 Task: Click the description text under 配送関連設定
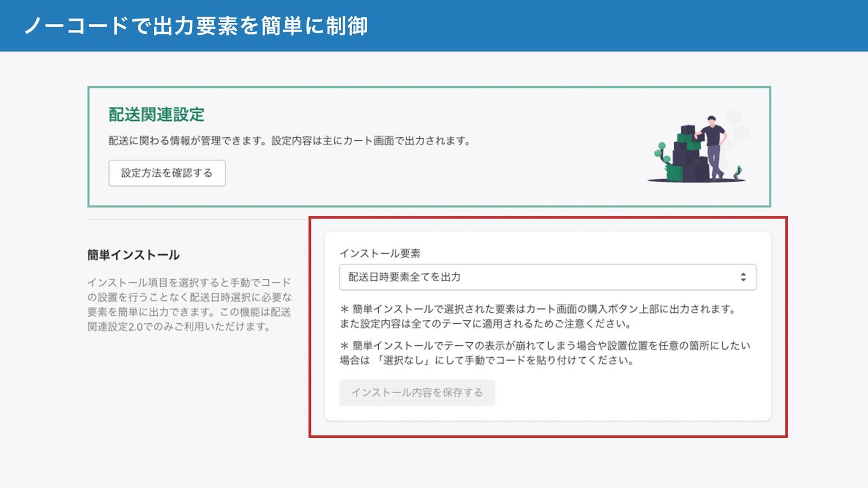288,142
